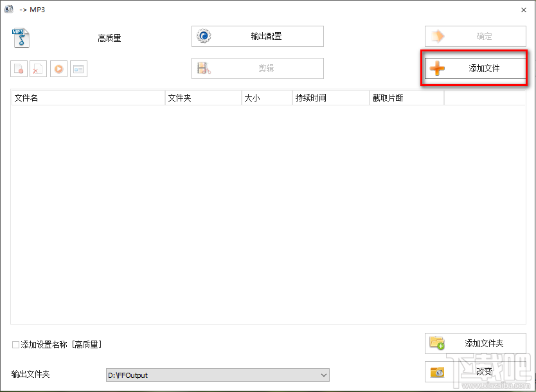Image resolution: width=536 pixels, height=392 pixels.
Task: Toggle the output folder naming checkbox
Action: tap(14, 344)
